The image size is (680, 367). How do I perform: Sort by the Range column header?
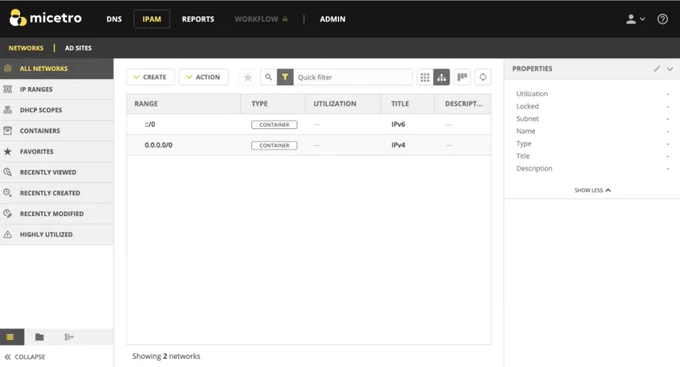click(x=183, y=104)
